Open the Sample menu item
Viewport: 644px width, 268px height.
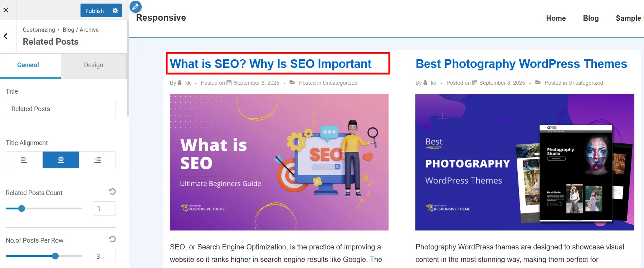point(629,18)
